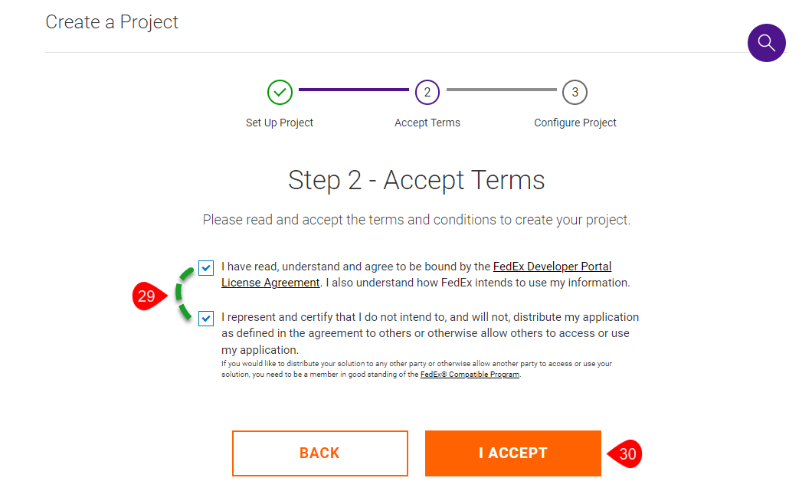Screen dimensions: 812x504
Task: Click the gray progress line before step 3
Action: (501, 90)
